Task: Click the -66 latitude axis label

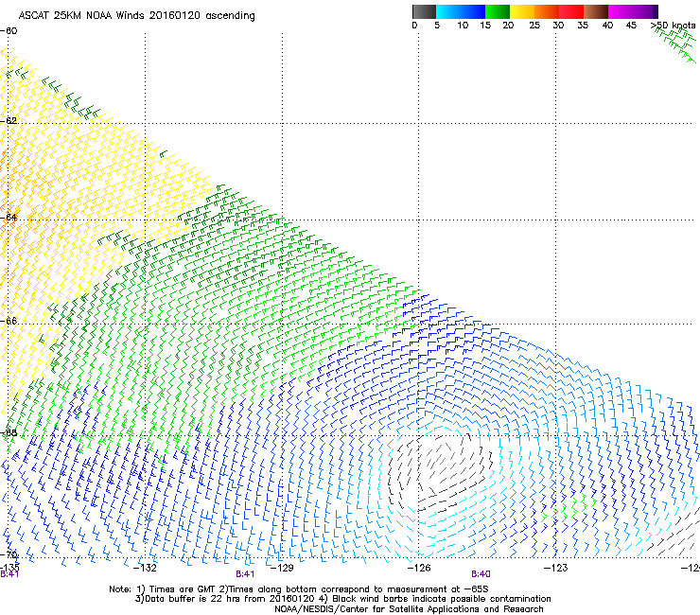Action: (9, 321)
